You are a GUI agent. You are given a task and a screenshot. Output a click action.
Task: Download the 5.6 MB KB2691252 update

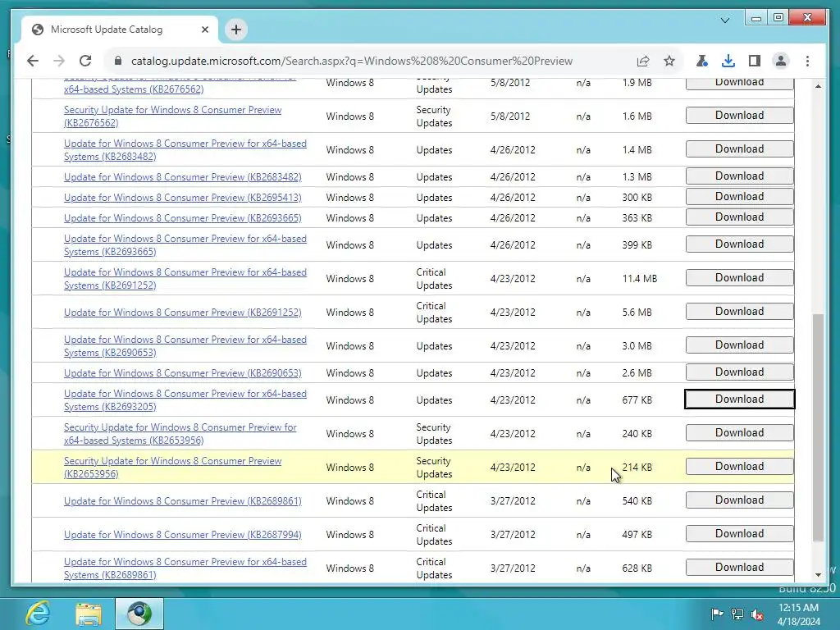(739, 311)
